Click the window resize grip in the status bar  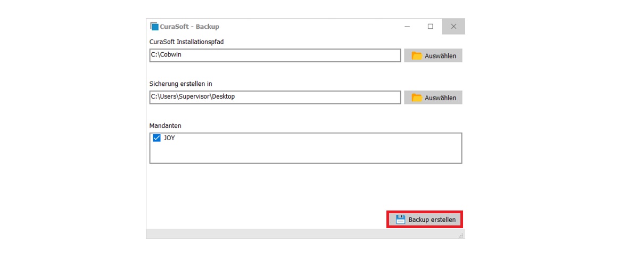click(x=461, y=234)
